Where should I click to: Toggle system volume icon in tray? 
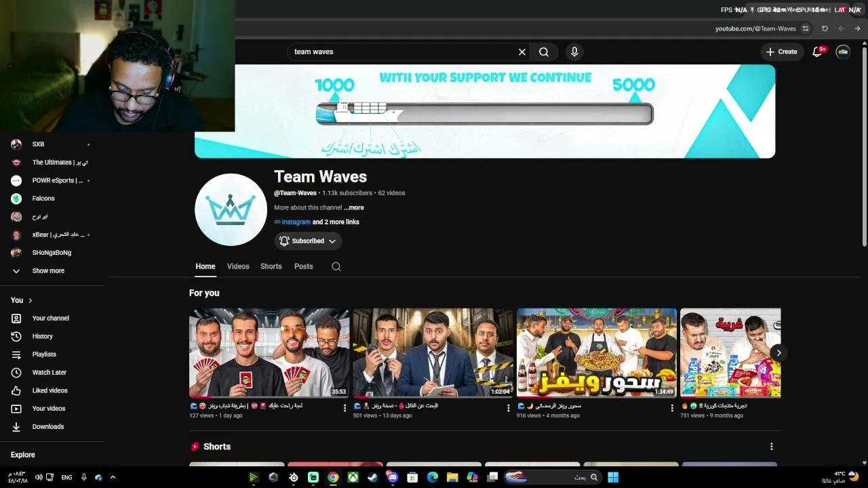pos(39,477)
